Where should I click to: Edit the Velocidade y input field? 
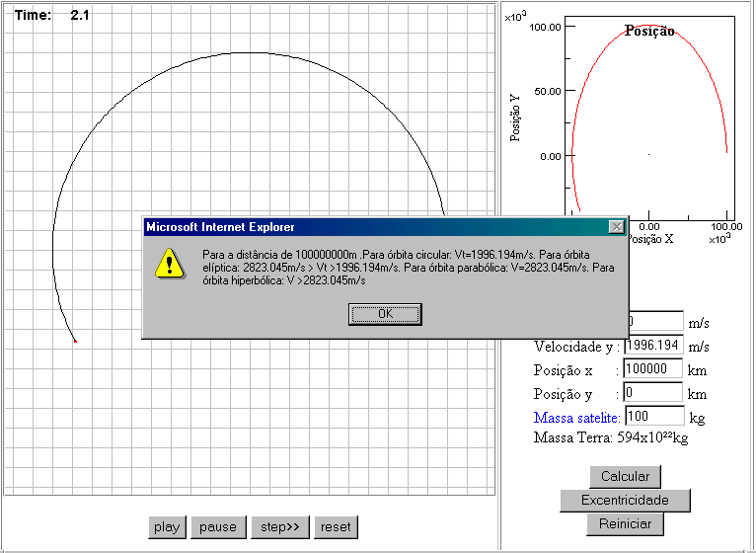pyautogui.click(x=653, y=345)
